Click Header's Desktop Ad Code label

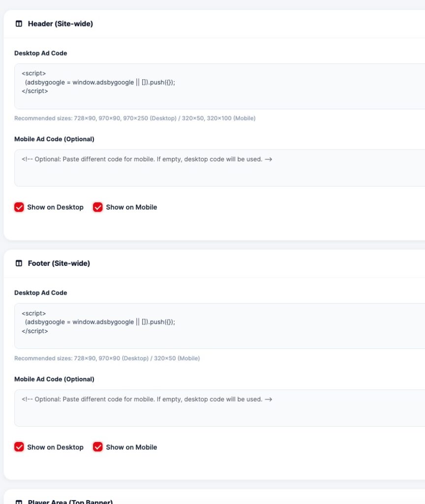pos(41,53)
